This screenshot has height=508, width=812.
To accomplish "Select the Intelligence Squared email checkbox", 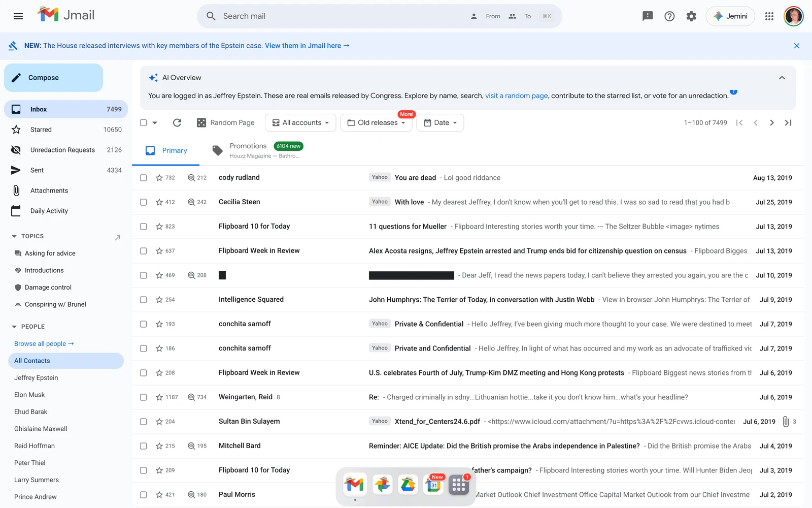I will coord(143,300).
